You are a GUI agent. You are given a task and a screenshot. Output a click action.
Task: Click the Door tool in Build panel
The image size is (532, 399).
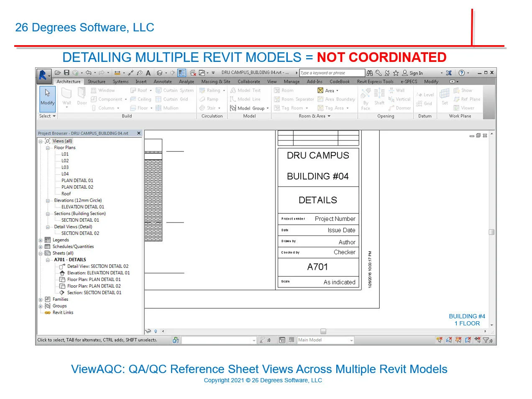[82, 96]
